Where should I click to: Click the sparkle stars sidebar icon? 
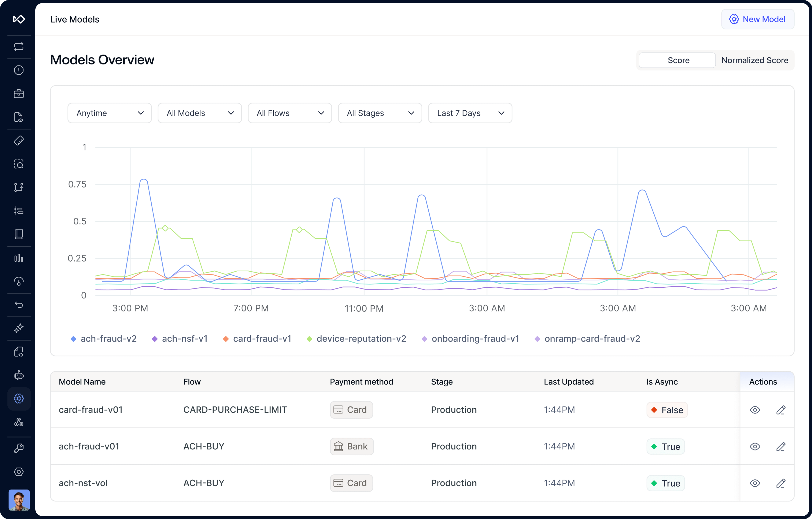(19, 328)
